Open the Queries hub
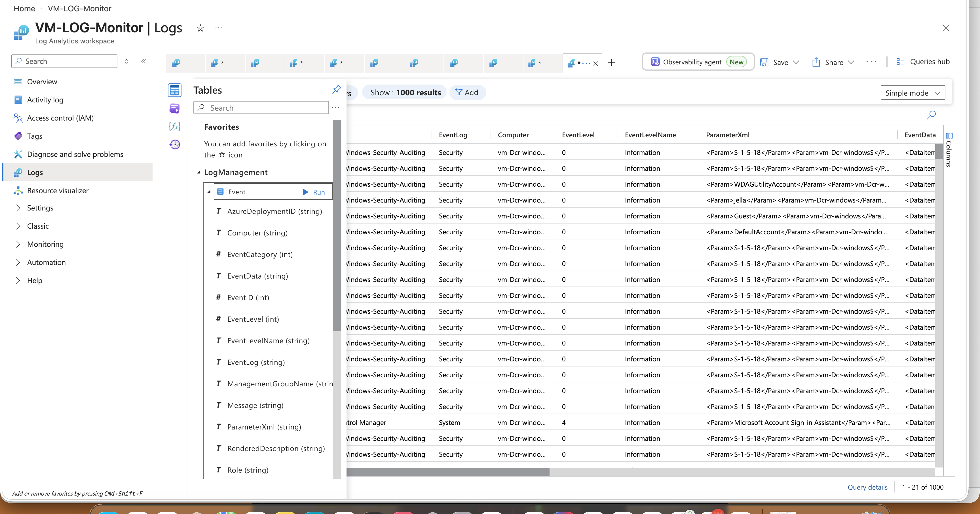Viewport: 980px width, 514px height. (x=923, y=62)
